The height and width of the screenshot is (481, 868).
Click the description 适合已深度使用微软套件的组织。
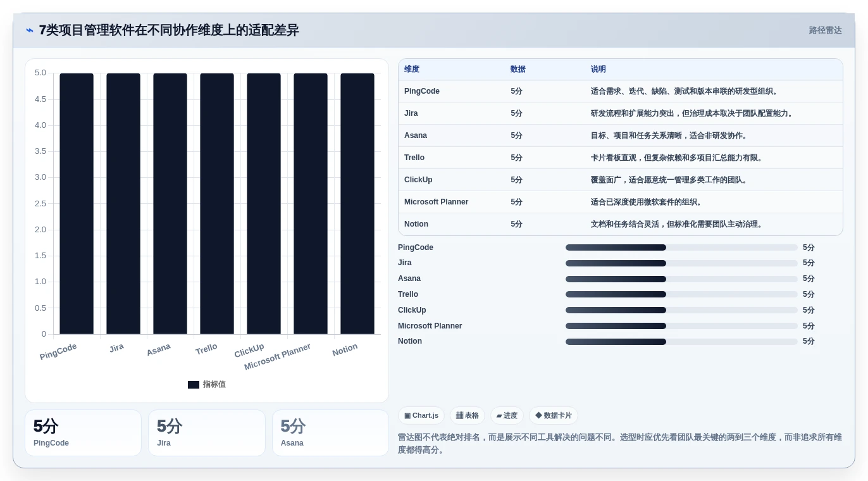(647, 202)
